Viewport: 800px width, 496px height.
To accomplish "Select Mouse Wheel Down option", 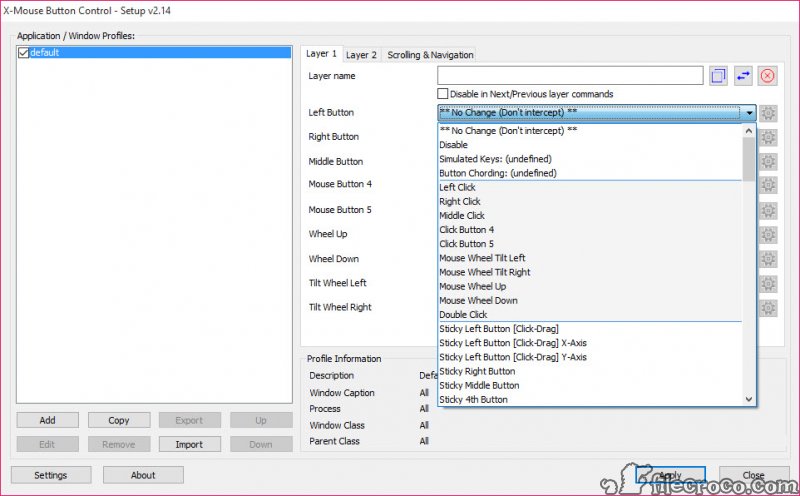I will click(590, 301).
